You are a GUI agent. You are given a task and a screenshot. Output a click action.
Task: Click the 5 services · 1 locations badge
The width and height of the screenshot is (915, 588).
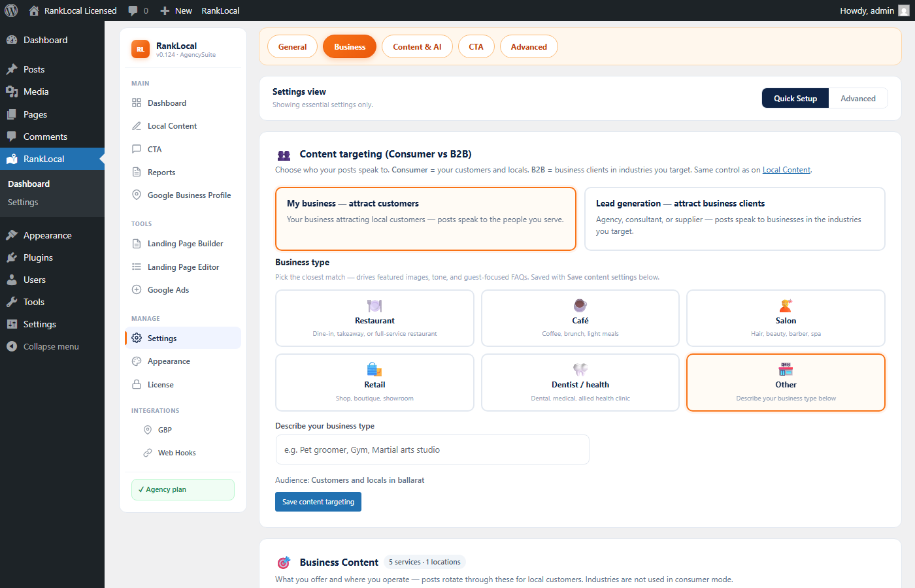(425, 562)
